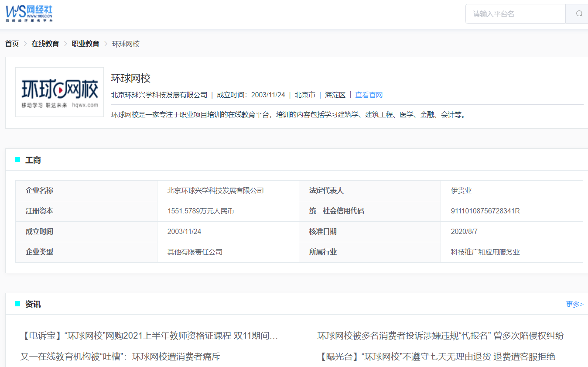Select 科技推广和应用服务业 value
Screen dimensions: 588x367
pos(485,252)
